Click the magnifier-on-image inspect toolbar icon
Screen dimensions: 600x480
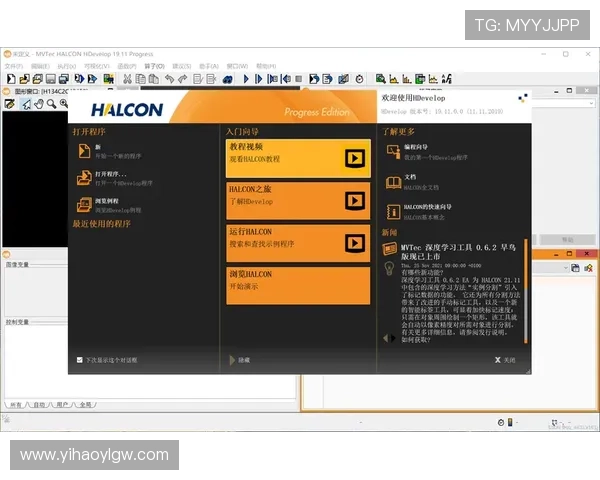click(x=380, y=79)
